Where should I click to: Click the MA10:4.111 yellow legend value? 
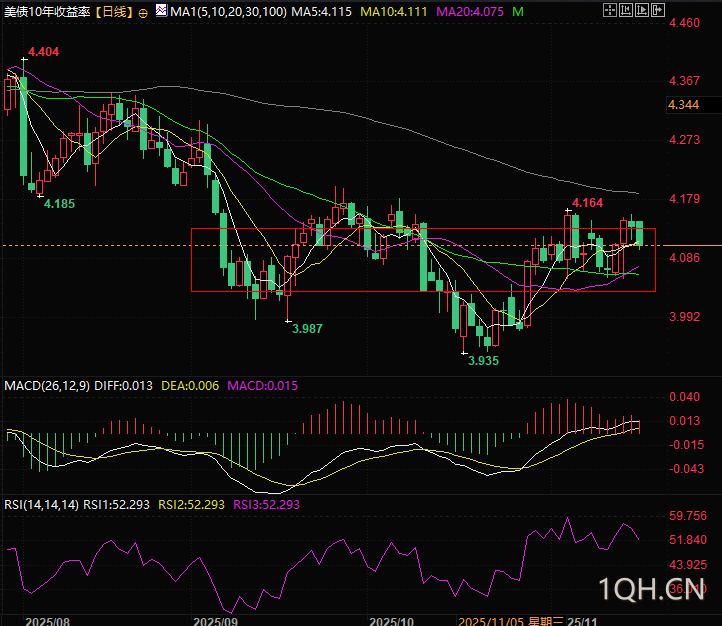pos(394,12)
